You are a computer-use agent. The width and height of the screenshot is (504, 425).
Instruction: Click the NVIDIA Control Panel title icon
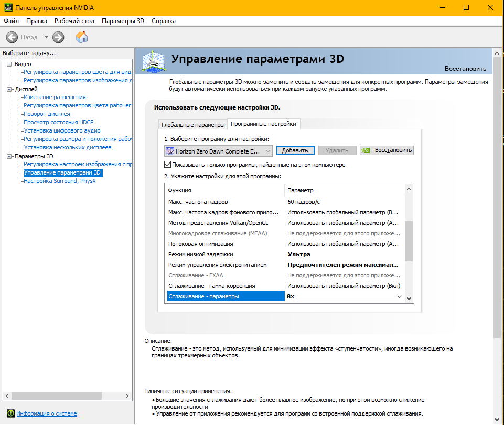[x=8, y=7]
